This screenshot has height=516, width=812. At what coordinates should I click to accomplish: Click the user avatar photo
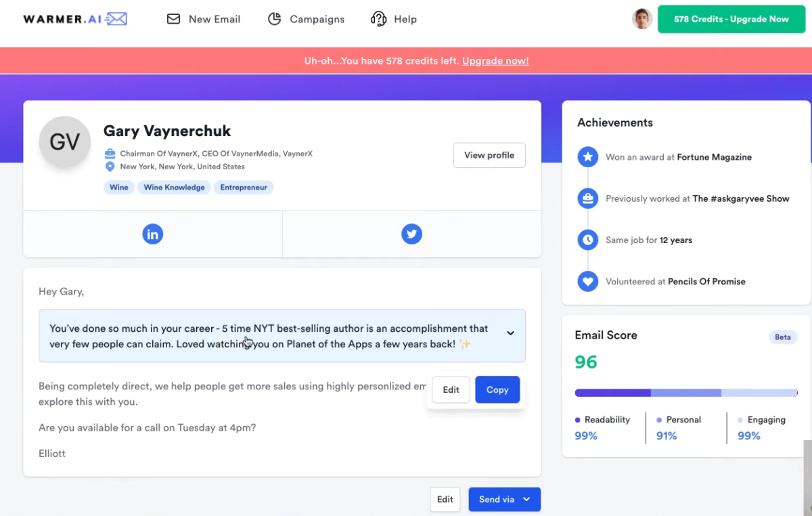(x=642, y=19)
